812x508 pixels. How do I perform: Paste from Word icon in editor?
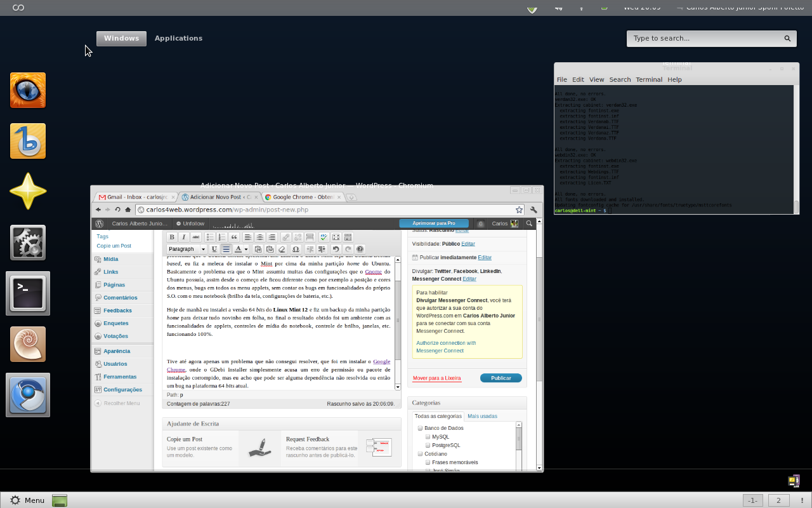270,249
